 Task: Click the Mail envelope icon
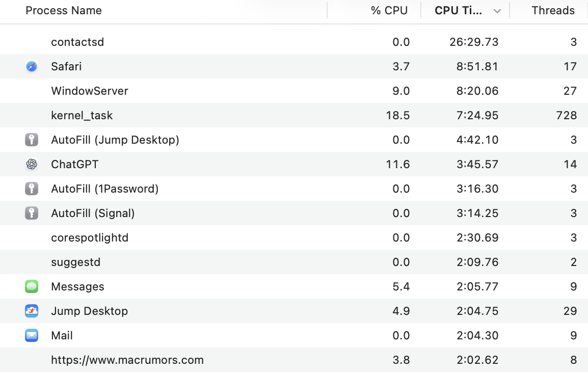click(32, 335)
